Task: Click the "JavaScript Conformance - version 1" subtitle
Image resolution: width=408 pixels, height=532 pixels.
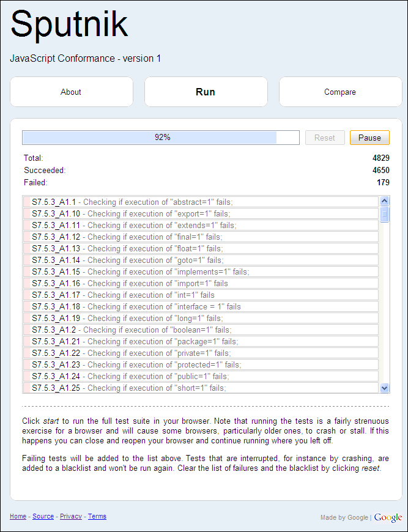Action: [85, 59]
